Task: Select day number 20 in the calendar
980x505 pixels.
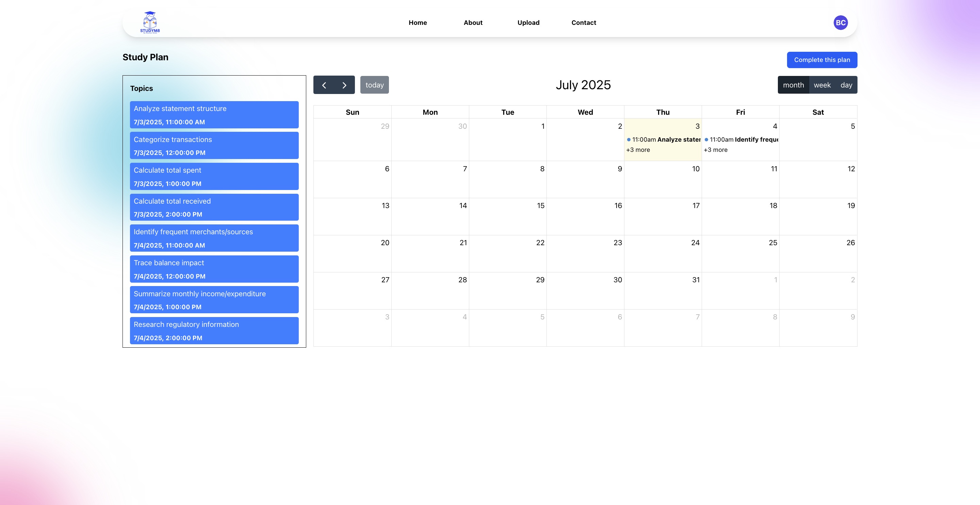Action: pyautogui.click(x=385, y=242)
